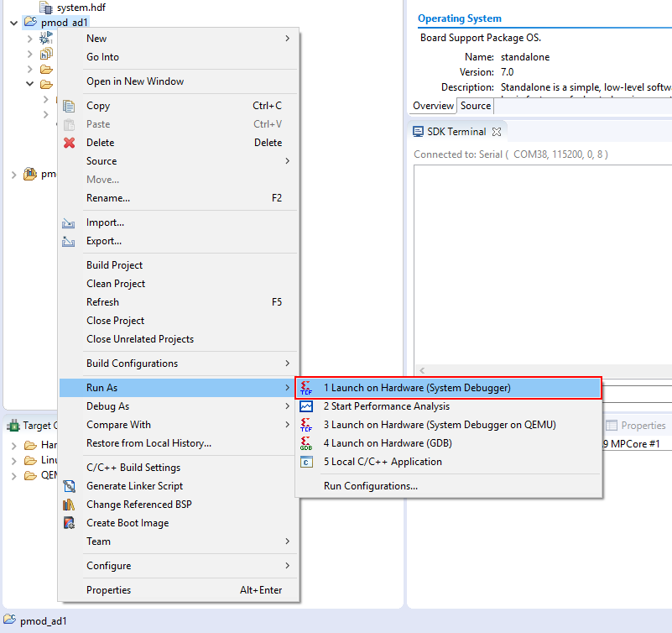Click the pmod_ad1 project folder icon
Image resolution: width=672 pixels, height=633 pixels.
[x=30, y=22]
